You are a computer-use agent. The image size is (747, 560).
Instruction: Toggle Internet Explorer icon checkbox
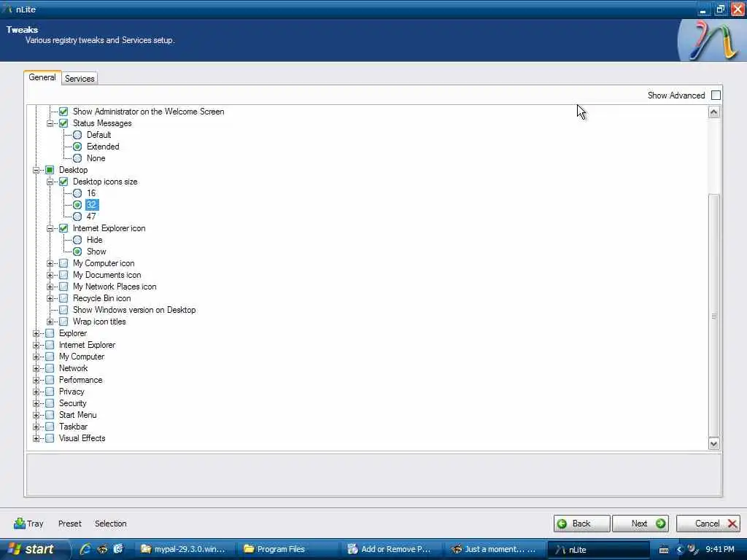point(63,228)
